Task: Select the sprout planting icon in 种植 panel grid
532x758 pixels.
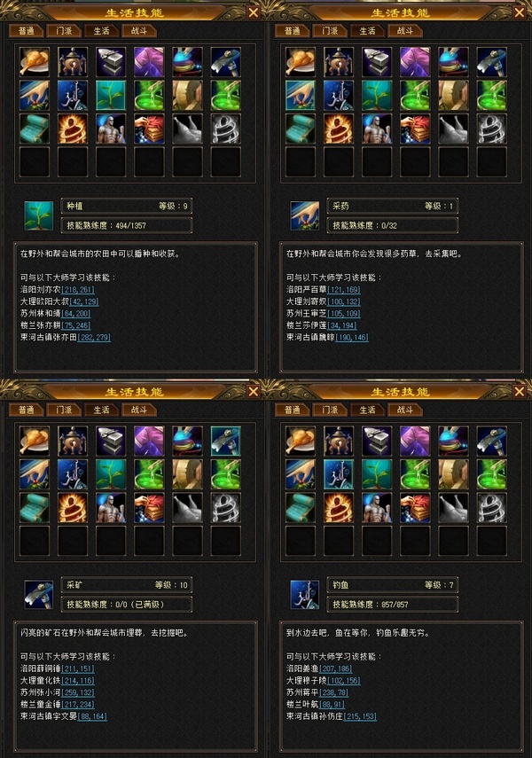Action: click(x=111, y=95)
